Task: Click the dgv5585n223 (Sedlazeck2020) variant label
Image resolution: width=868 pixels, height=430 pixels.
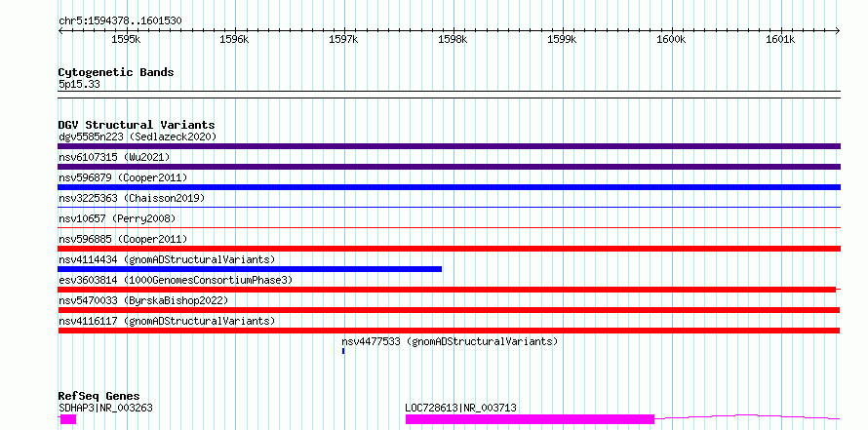Action: (x=138, y=137)
